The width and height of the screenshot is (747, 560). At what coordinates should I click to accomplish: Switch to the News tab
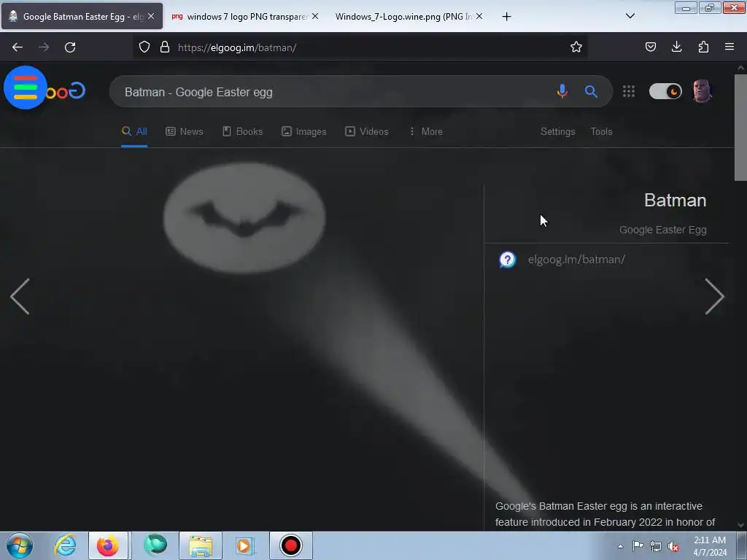tap(185, 132)
